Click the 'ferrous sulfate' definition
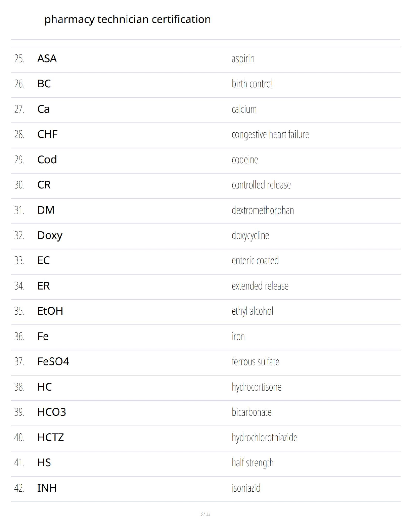 [256, 362]
